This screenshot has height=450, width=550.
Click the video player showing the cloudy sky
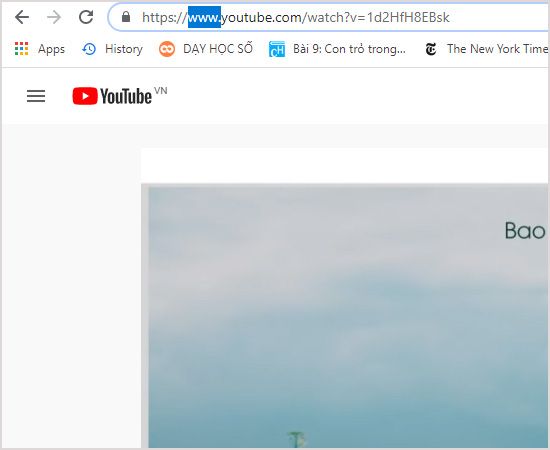pos(346,316)
